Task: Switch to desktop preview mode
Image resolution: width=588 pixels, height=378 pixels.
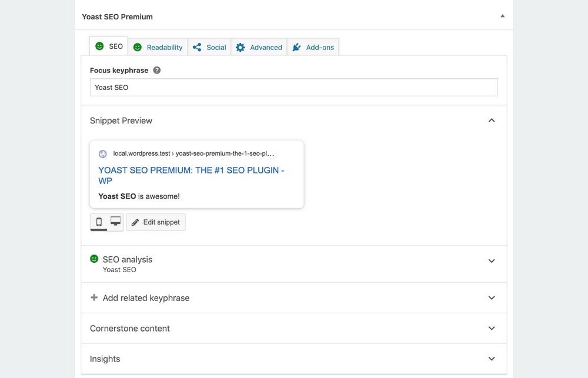Action: click(x=115, y=222)
